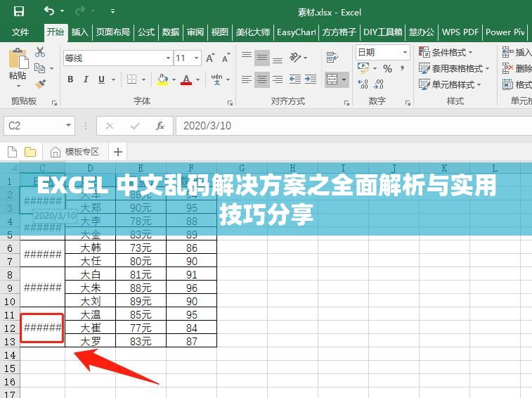Viewport: 532px width, 398px height.
Task: Open 套用表格格式 table styles
Action: tap(454, 69)
